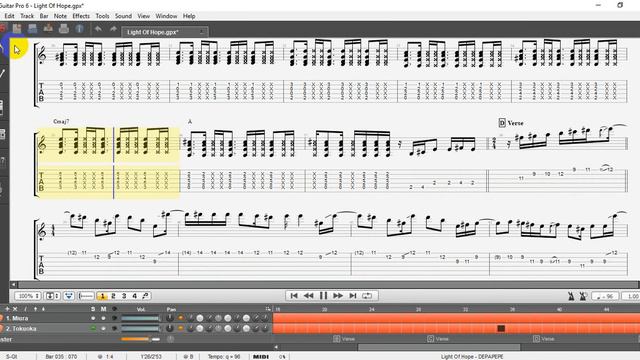Screen dimensions: 640x360
Task: Open the 100% zoom level dropdown
Action: 27,296
